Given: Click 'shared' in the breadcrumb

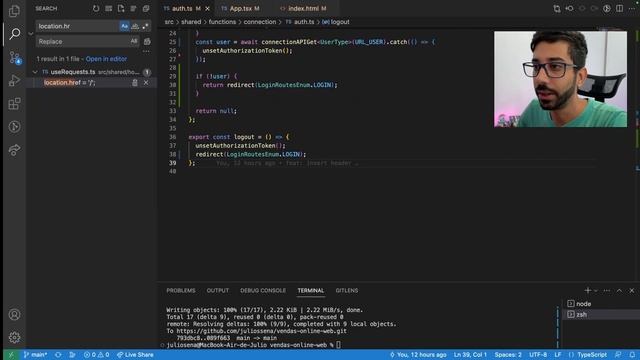Looking at the screenshot, I should (191, 22).
